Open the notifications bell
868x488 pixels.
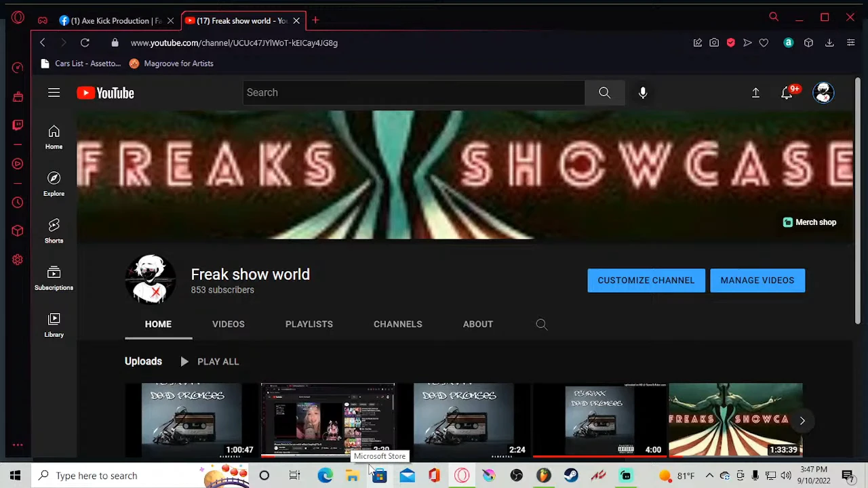point(787,93)
